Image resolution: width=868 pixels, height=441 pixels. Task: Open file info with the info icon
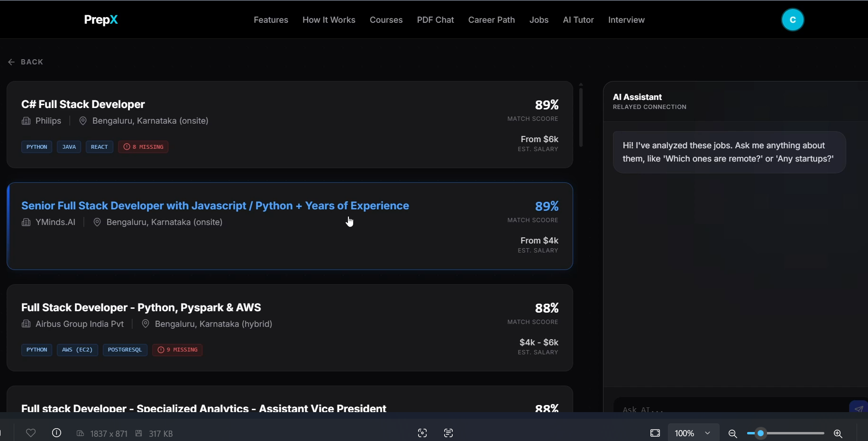coord(57,433)
